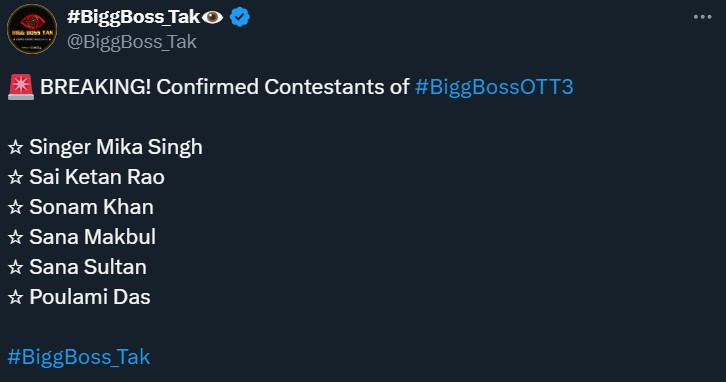Click the Sai Ketan Rao text
Viewport: 726px width, 382px height.
coord(97,177)
